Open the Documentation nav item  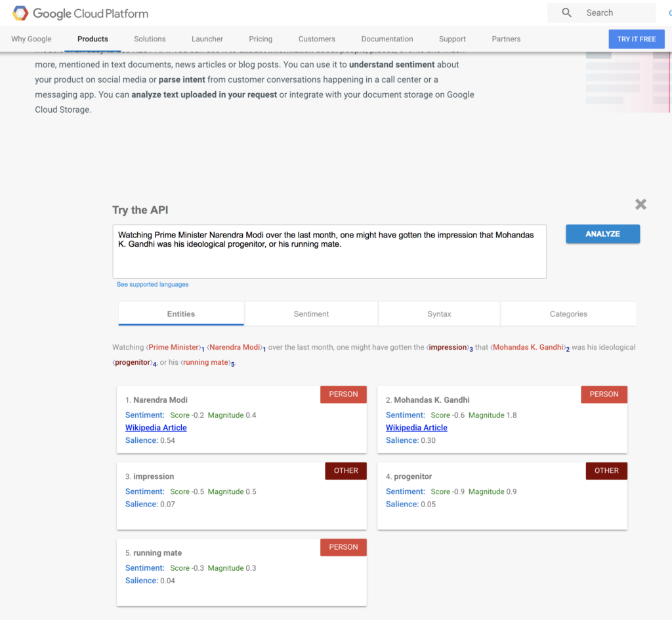click(387, 39)
